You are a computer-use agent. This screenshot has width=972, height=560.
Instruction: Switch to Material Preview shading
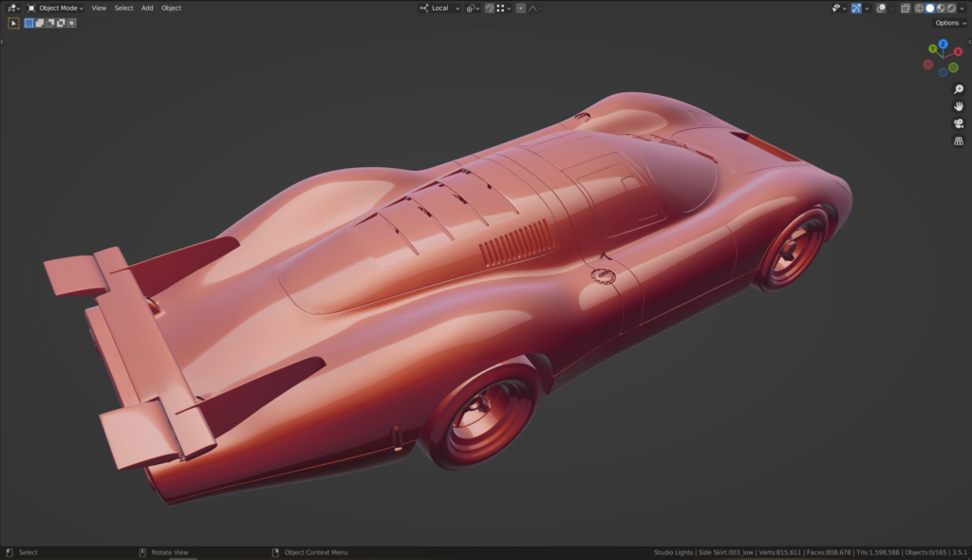[x=941, y=8]
